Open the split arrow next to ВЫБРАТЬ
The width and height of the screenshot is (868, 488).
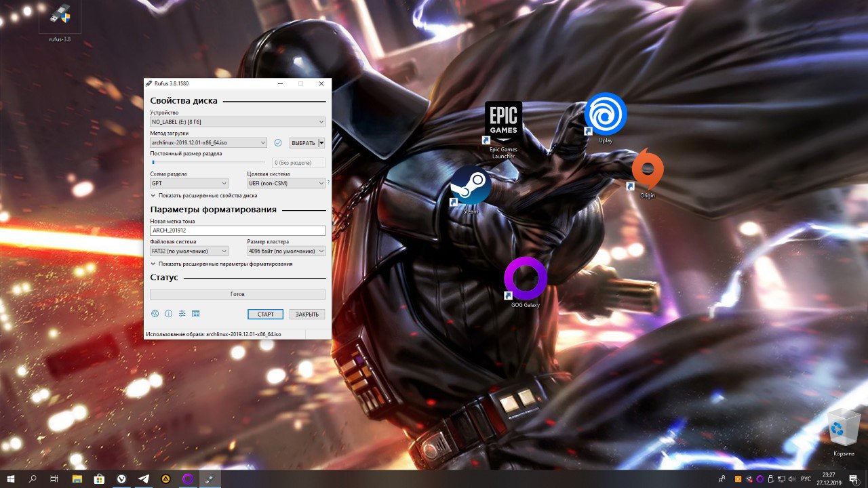[x=322, y=143]
